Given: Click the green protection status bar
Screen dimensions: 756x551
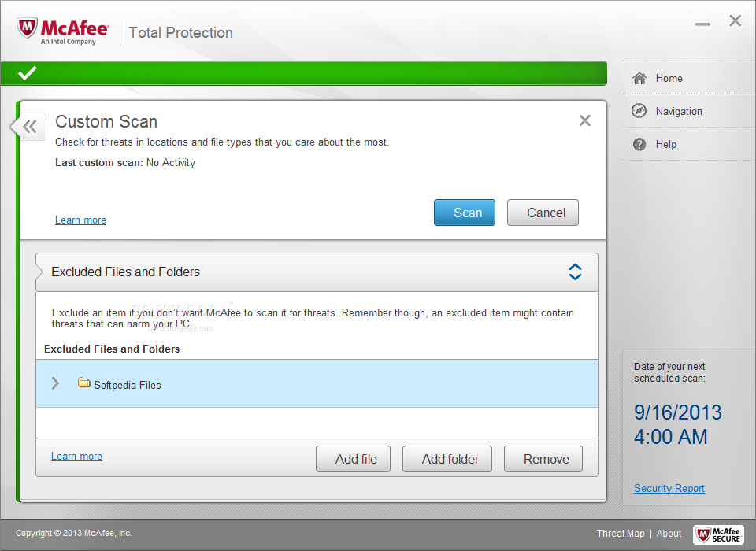Looking at the screenshot, I should (x=303, y=73).
